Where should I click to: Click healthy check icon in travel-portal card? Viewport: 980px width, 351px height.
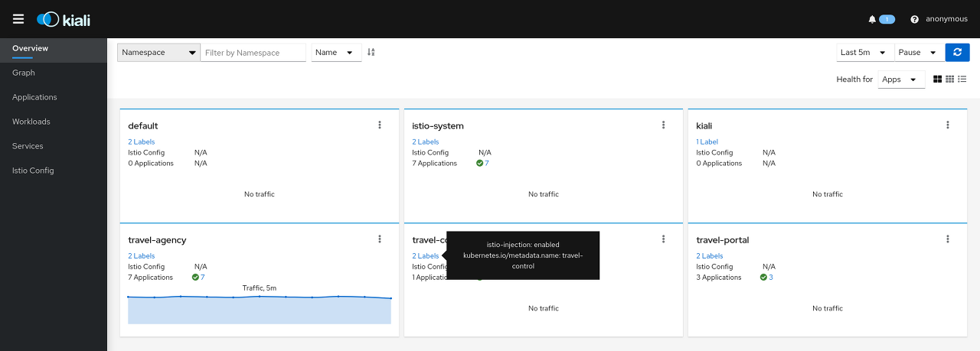[763, 277]
